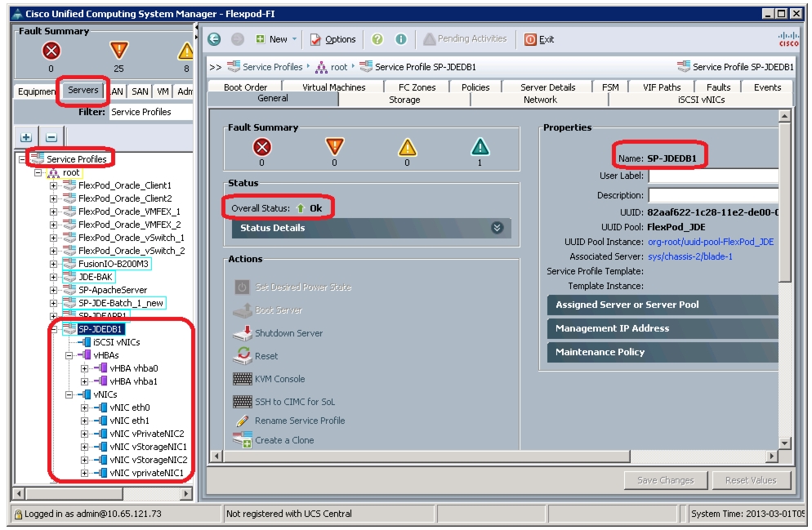Screen dimensions: 812x530
Task: Click the teal info fault icon showing 1
Action: point(480,147)
